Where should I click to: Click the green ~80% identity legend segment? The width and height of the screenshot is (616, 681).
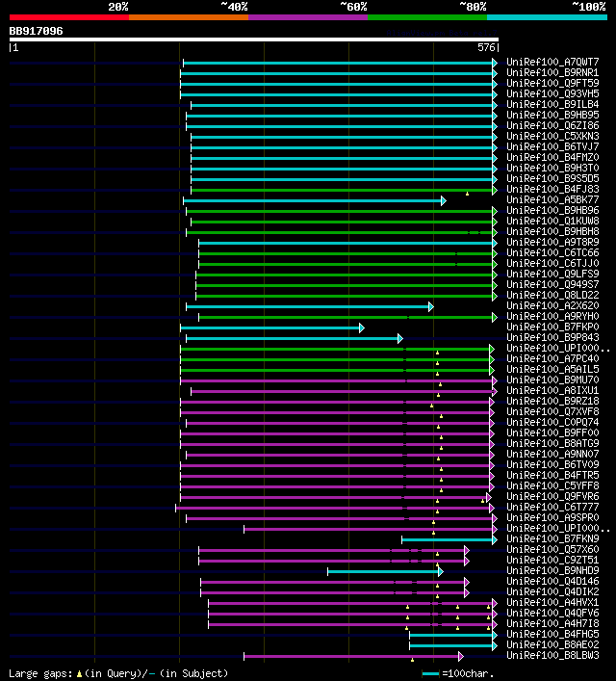click(x=427, y=17)
